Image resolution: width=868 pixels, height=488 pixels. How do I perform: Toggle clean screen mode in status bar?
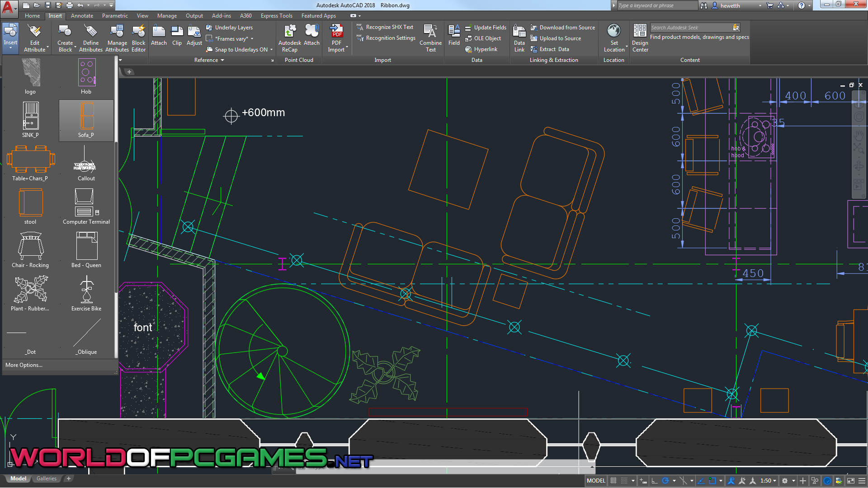[851, 481]
